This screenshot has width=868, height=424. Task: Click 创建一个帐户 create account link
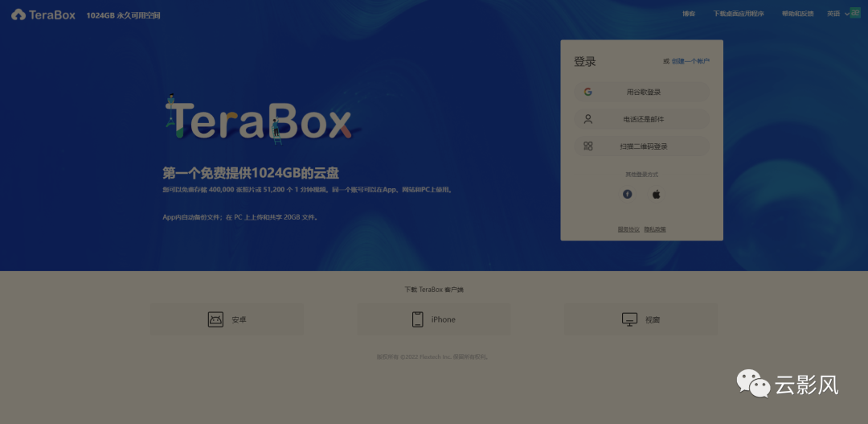coord(690,61)
